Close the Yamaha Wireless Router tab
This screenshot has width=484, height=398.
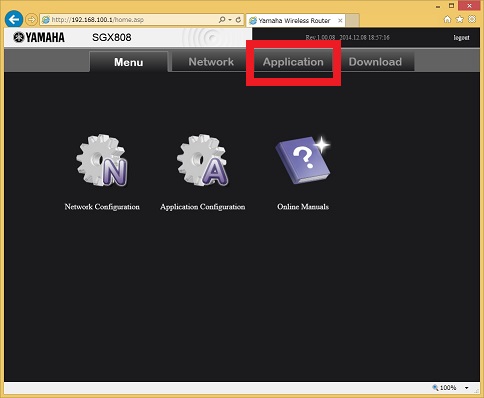tap(340, 20)
